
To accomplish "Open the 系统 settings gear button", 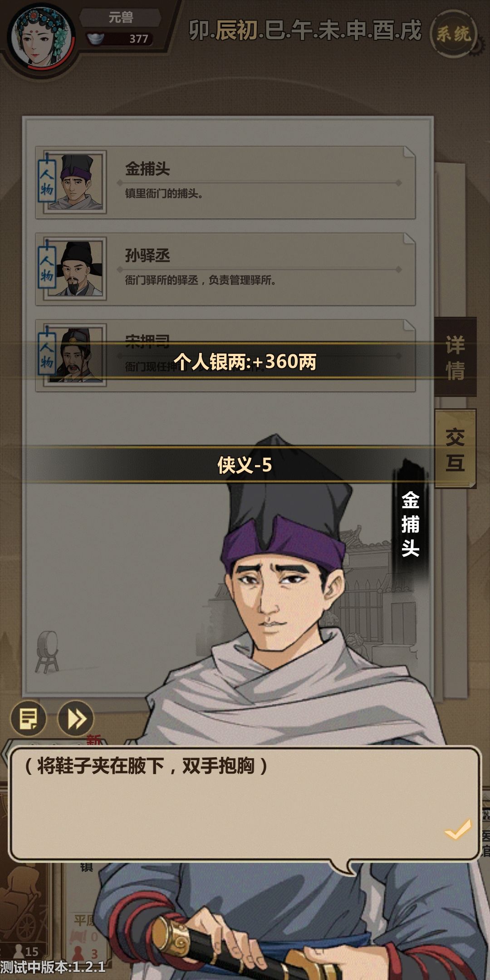I will point(454,33).
